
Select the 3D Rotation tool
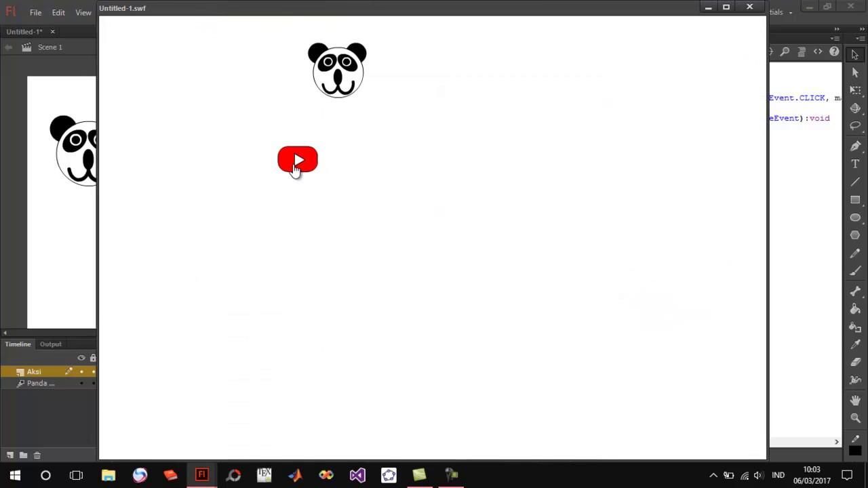click(855, 108)
